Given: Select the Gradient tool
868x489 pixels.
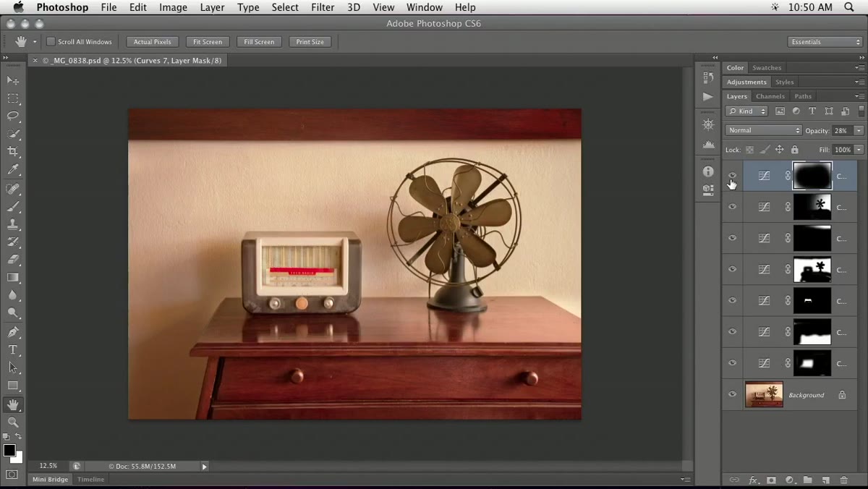Looking at the screenshot, I should [x=13, y=277].
